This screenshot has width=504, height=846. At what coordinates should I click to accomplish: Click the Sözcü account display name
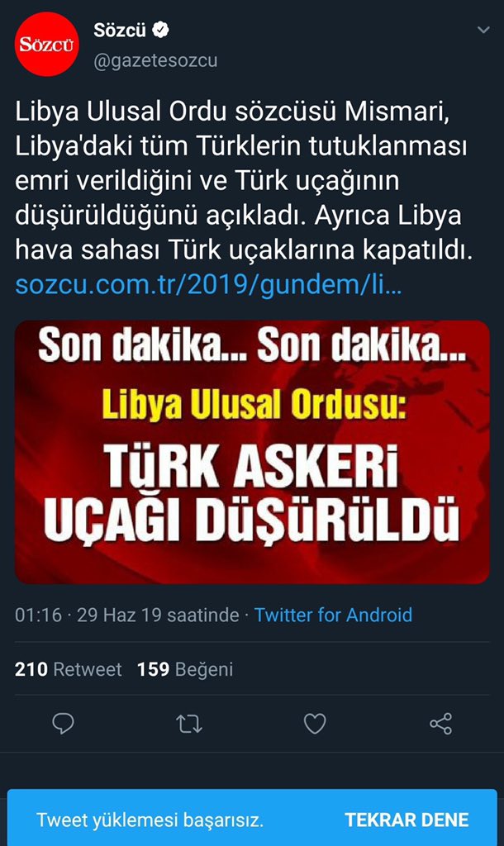coord(120,30)
